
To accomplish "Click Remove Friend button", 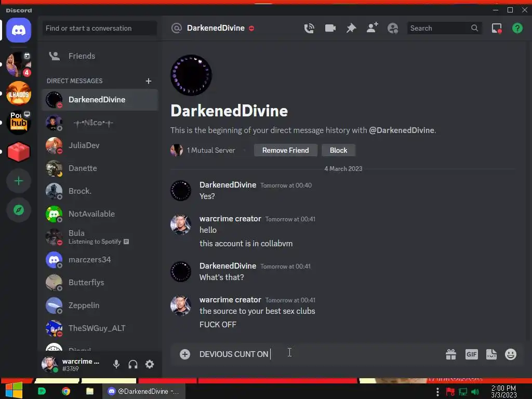I will pyautogui.click(x=286, y=150).
